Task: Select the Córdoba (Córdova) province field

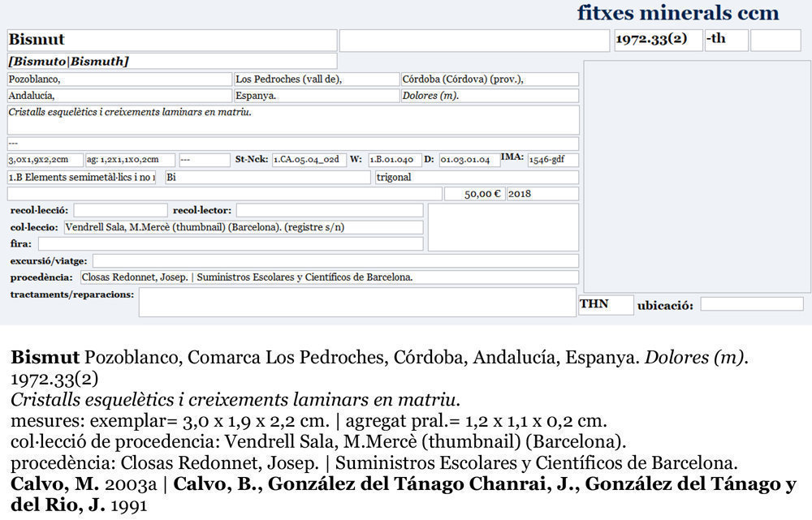Action: click(490, 80)
